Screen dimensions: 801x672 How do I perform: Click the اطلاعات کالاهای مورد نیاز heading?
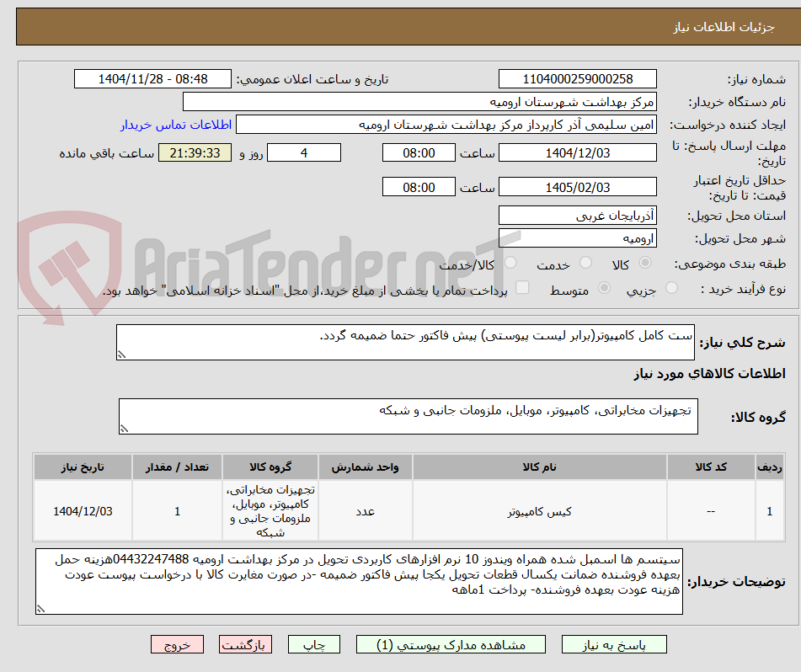[709, 374]
